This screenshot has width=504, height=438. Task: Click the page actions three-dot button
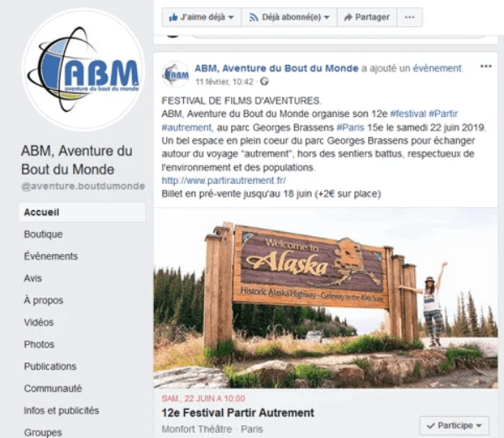(410, 17)
